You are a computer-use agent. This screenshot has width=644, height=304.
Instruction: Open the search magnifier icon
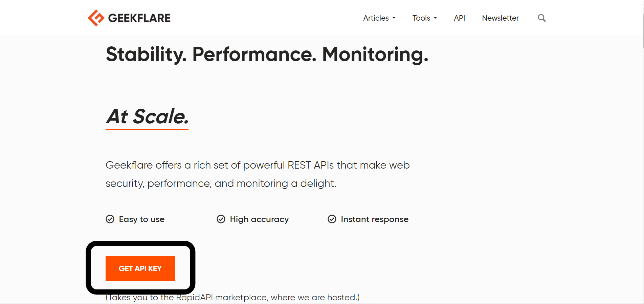[541, 18]
